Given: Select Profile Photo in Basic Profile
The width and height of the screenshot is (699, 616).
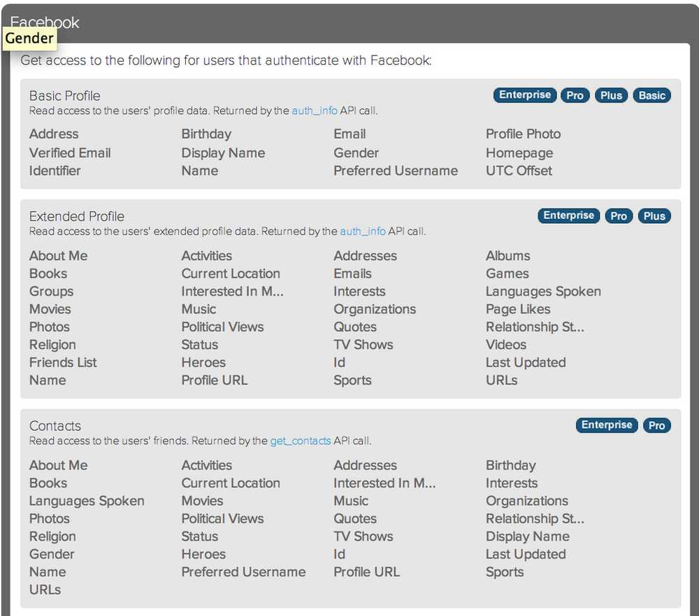Looking at the screenshot, I should (x=523, y=134).
